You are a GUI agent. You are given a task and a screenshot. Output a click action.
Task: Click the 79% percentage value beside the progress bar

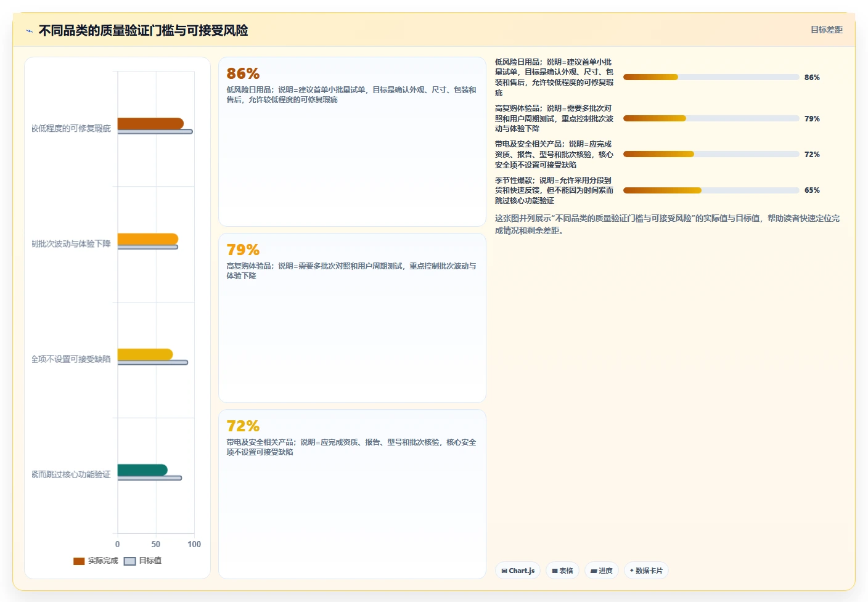coord(812,119)
